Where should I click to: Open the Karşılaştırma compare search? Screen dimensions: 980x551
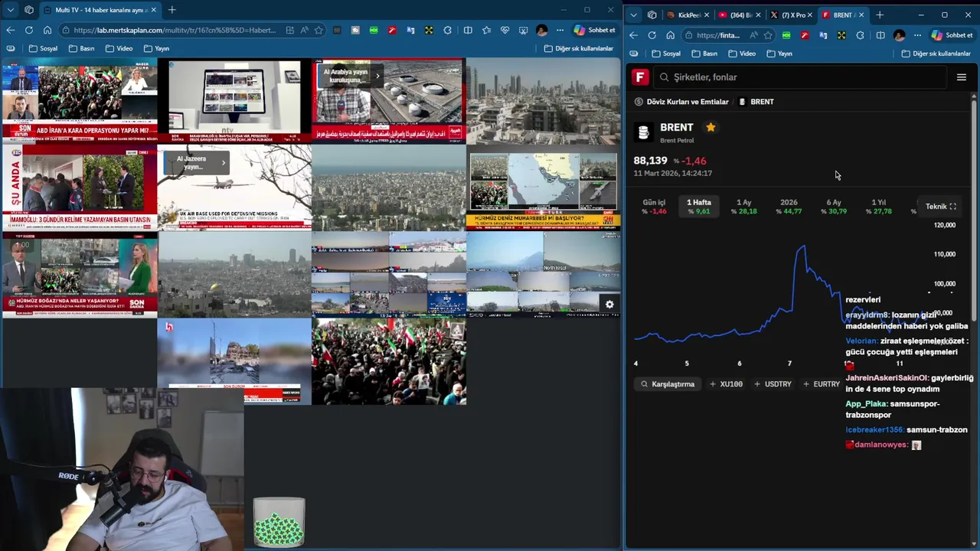point(668,384)
